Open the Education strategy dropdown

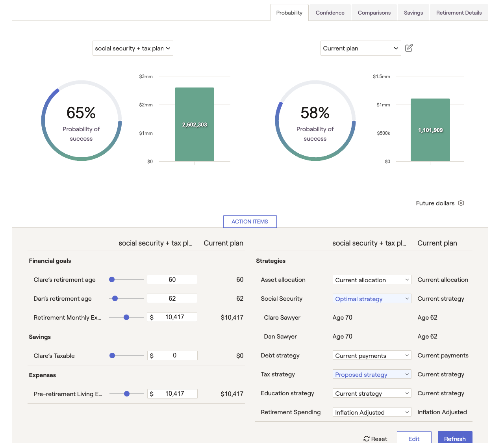(372, 393)
